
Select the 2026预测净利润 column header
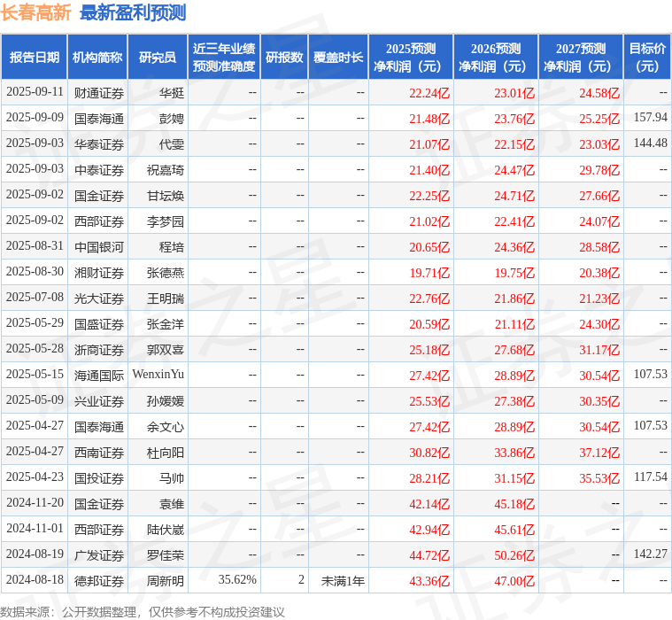click(x=496, y=57)
